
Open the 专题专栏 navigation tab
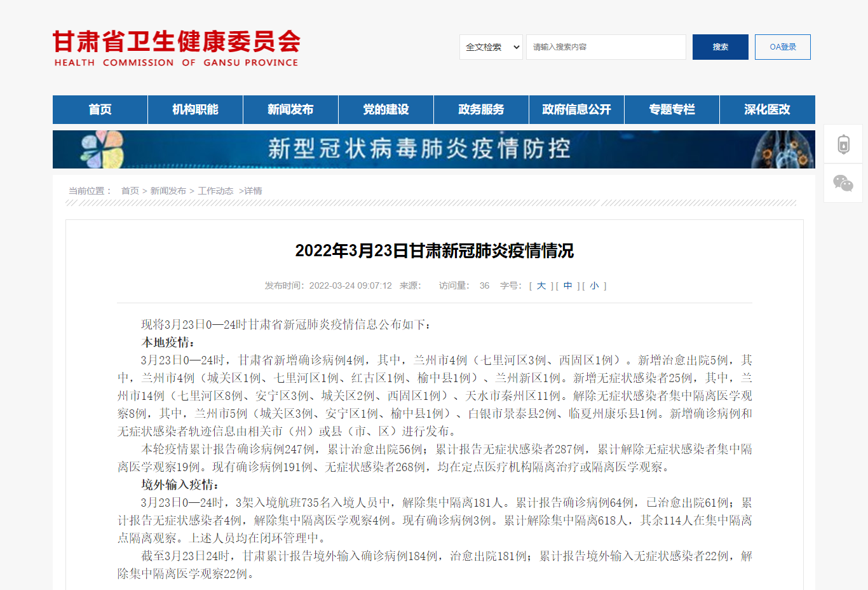coord(672,109)
